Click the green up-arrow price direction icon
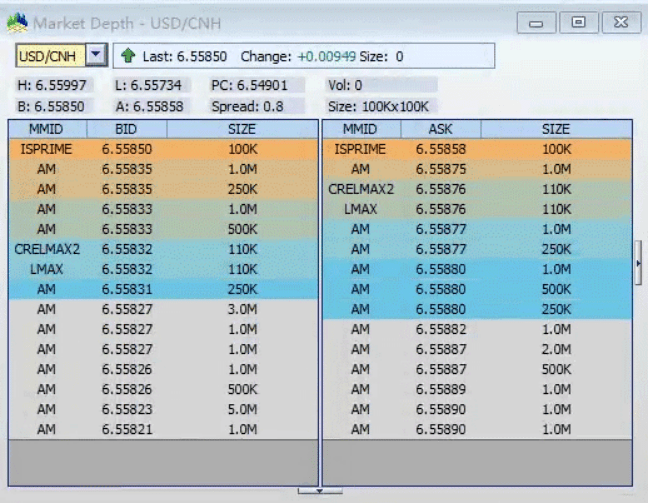648x503 pixels. [128, 55]
